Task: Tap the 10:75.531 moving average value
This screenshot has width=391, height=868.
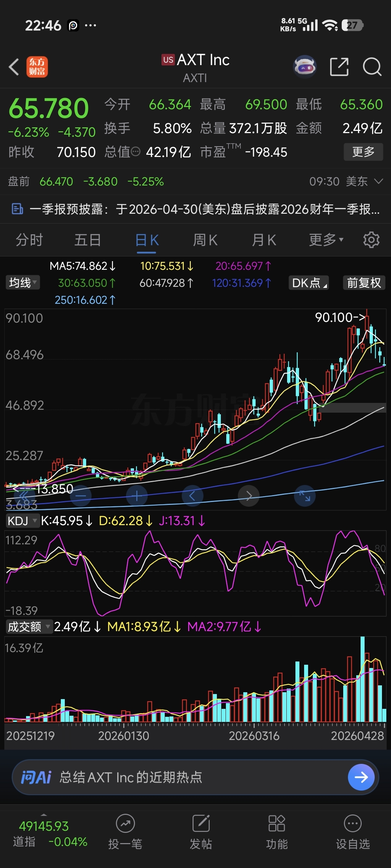Action: (x=167, y=266)
